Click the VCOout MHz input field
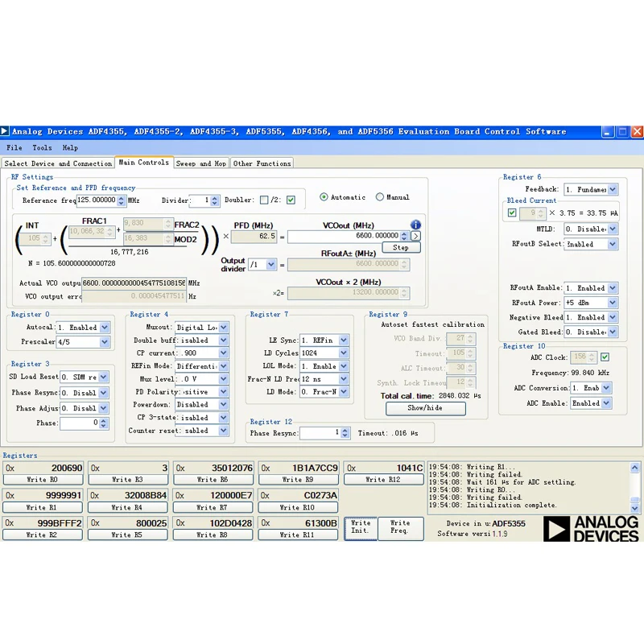The height and width of the screenshot is (644, 644). [x=344, y=236]
